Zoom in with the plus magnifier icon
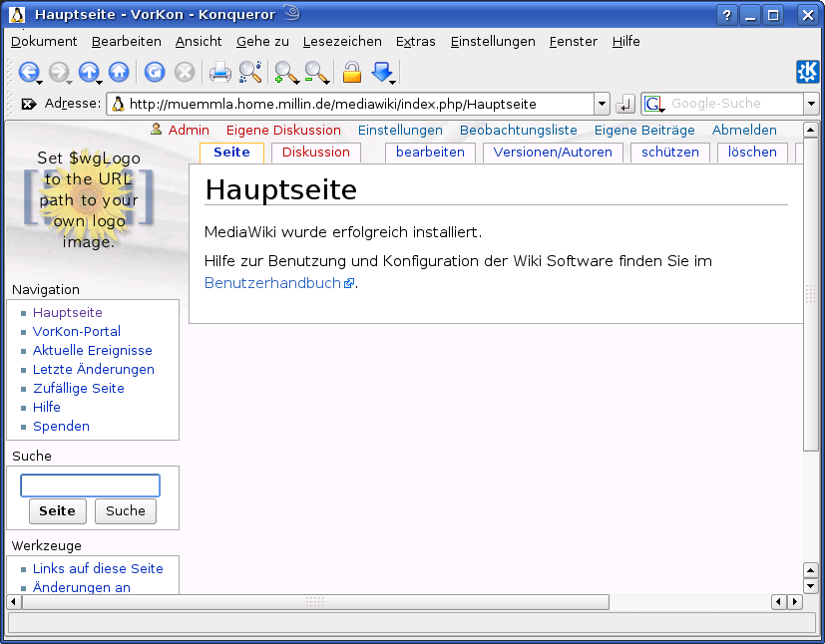The height and width of the screenshot is (644, 825). [285, 72]
